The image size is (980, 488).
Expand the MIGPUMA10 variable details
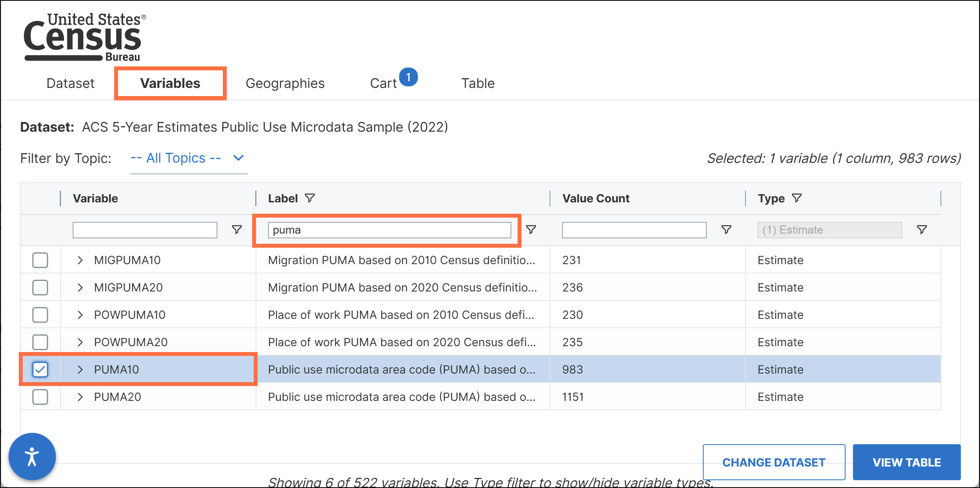click(80, 260)
